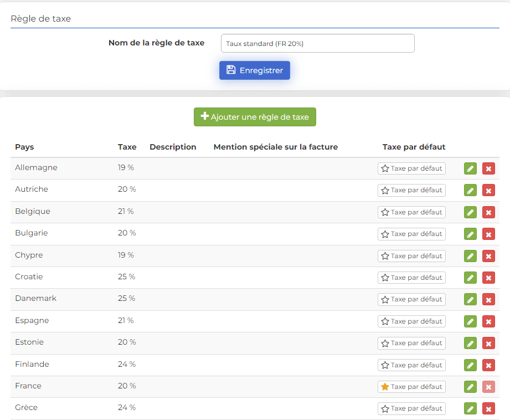Edit the Allemagne tax rule

coord(470,168)
